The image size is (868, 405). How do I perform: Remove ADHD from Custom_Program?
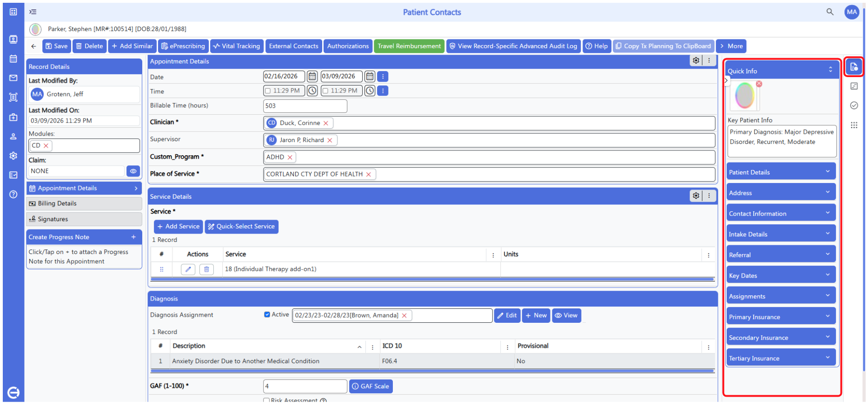[290, 157]
